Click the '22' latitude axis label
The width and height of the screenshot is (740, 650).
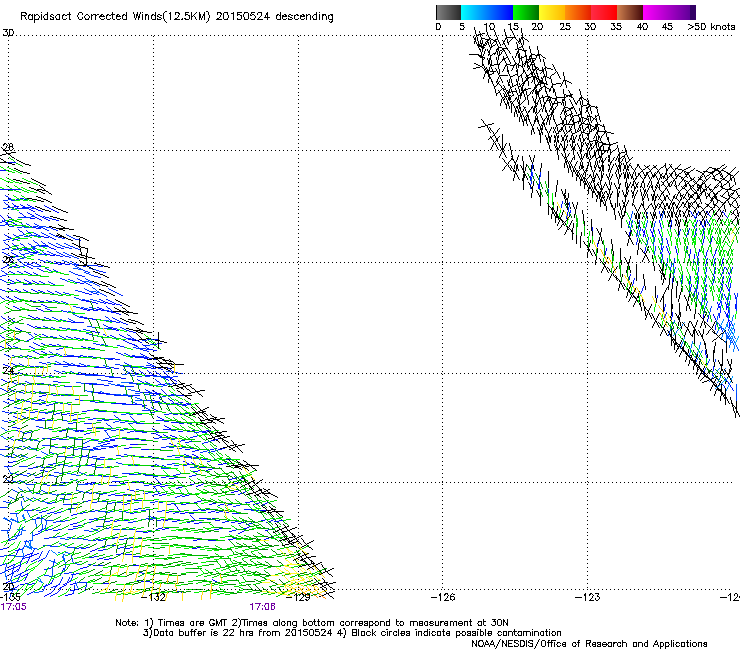[8, 479]
